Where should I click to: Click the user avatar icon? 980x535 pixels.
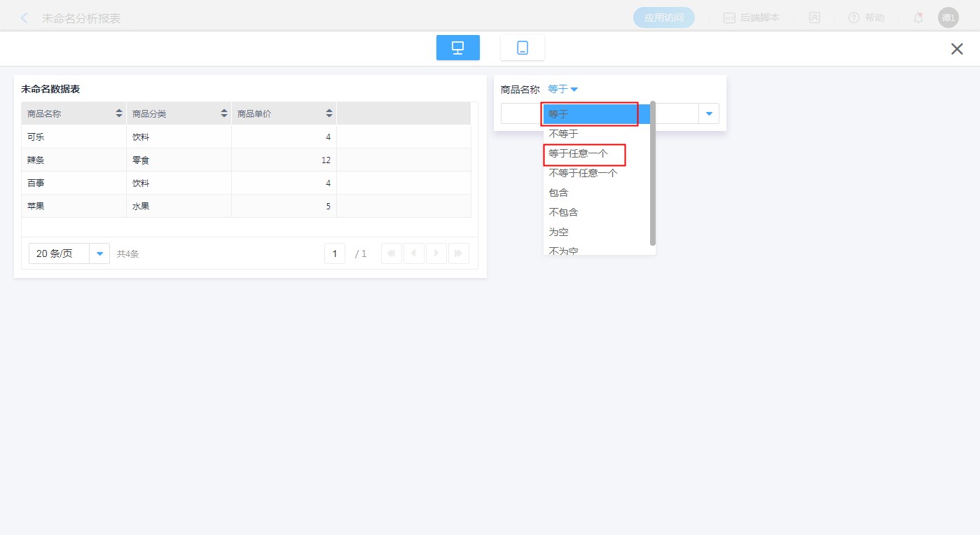(948, 18)
